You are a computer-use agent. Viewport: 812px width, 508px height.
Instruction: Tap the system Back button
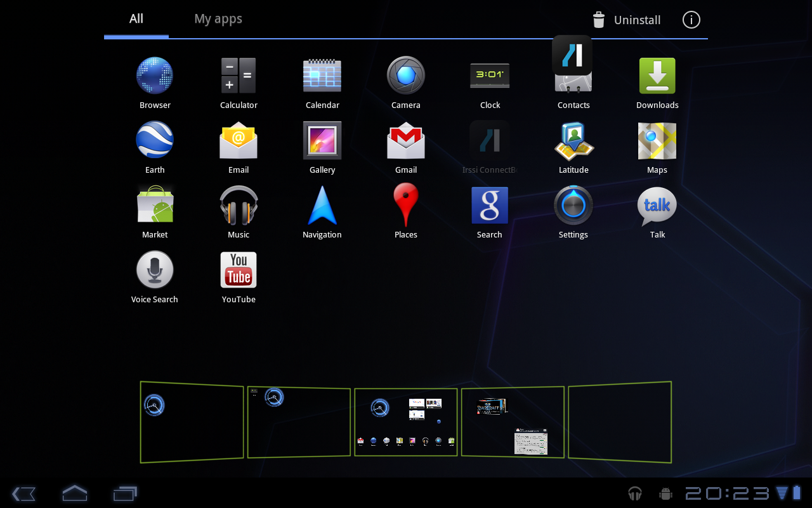[23, 493]
